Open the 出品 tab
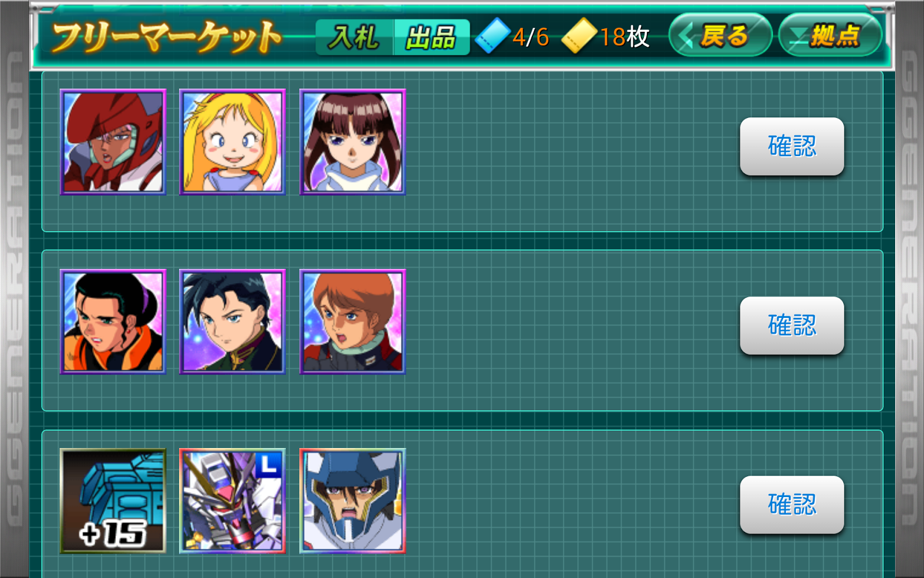This screenshot has height=578, width=924. [431, 38]
